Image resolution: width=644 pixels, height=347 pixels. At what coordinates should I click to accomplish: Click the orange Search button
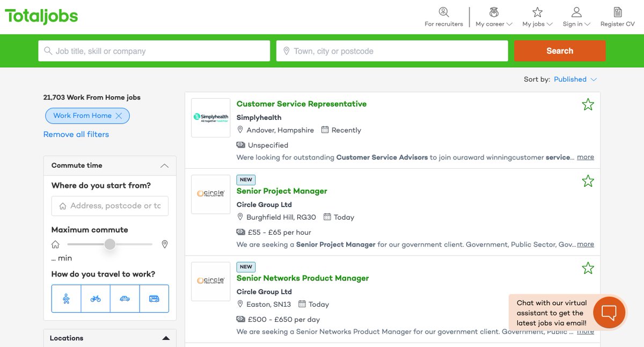(x=560, y=51)
